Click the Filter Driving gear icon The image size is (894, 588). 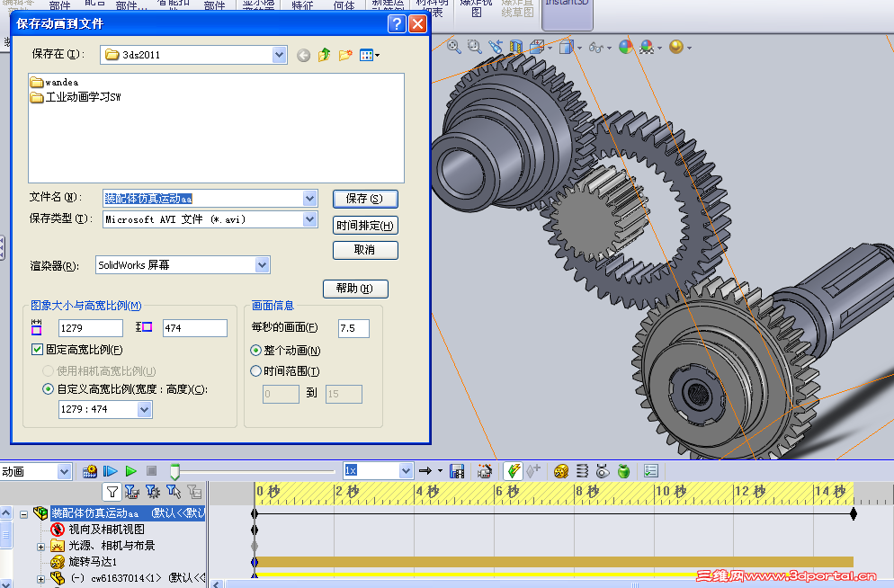153,492
